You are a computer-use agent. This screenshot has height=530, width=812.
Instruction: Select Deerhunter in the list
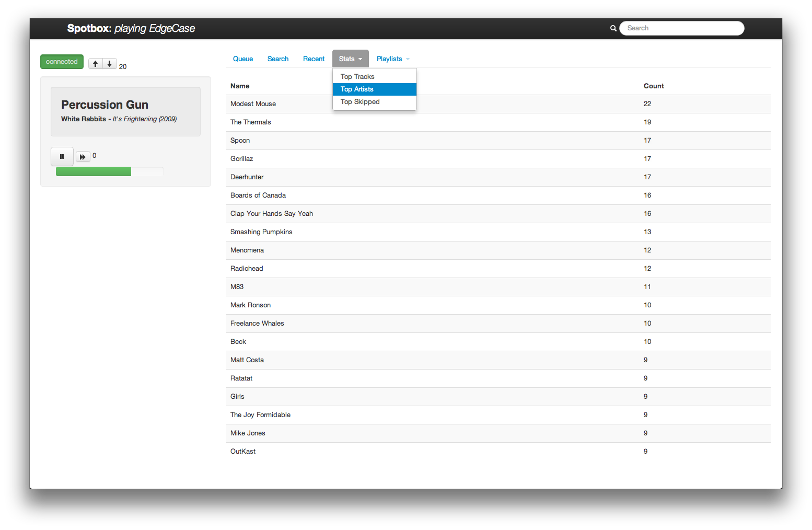pyautogui.click(x=498, y=177)
